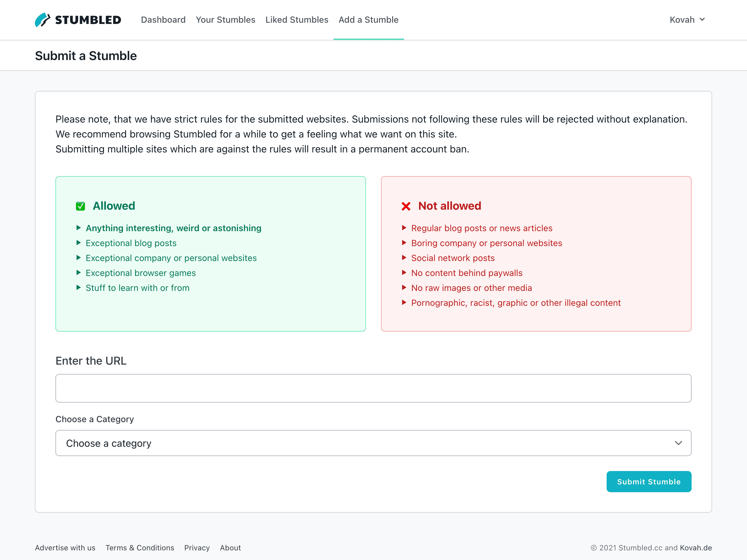The image size is (747, 560).
Task: Open the Terms & Conditions footer link
Action: click(140, 548)
